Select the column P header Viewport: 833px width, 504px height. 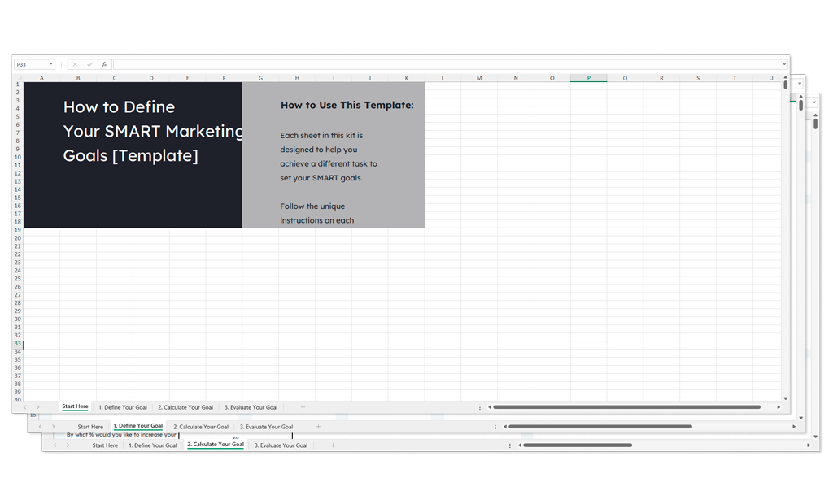588,78
